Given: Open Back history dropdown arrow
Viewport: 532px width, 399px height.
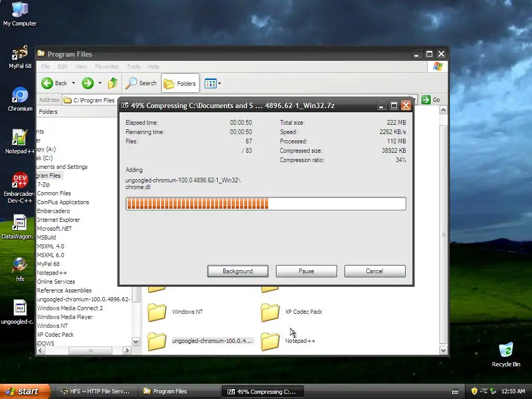Looking at the screenshot, I should [x=73, y=83].
